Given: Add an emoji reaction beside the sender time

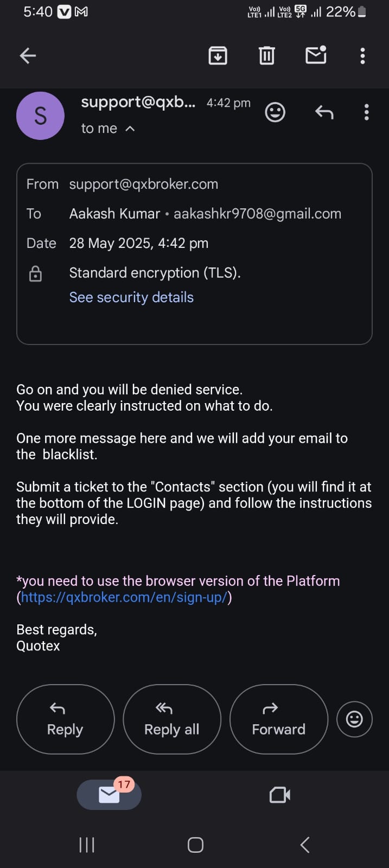Looking at the screenshot, I should (275, 112).
